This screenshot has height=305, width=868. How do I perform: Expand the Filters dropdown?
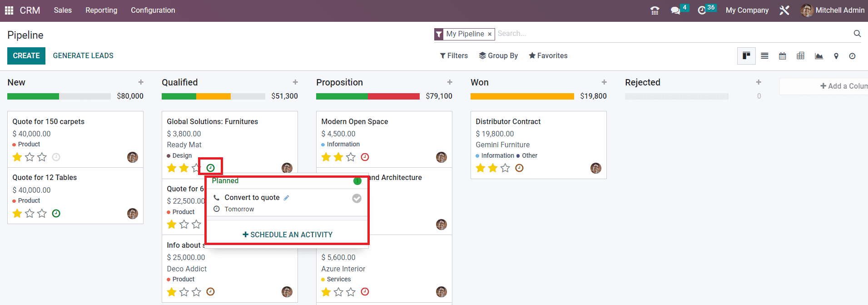click(454, 55)
